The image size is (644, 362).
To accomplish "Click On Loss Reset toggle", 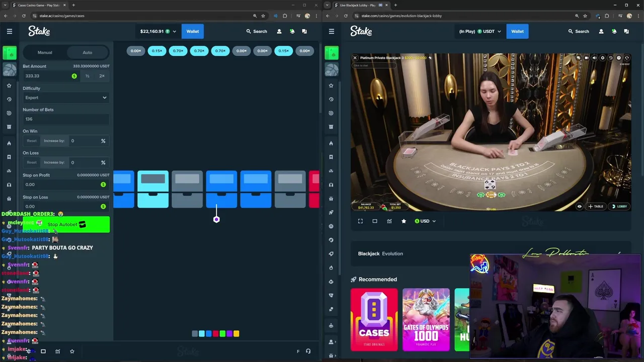I will tap(32, 162).
